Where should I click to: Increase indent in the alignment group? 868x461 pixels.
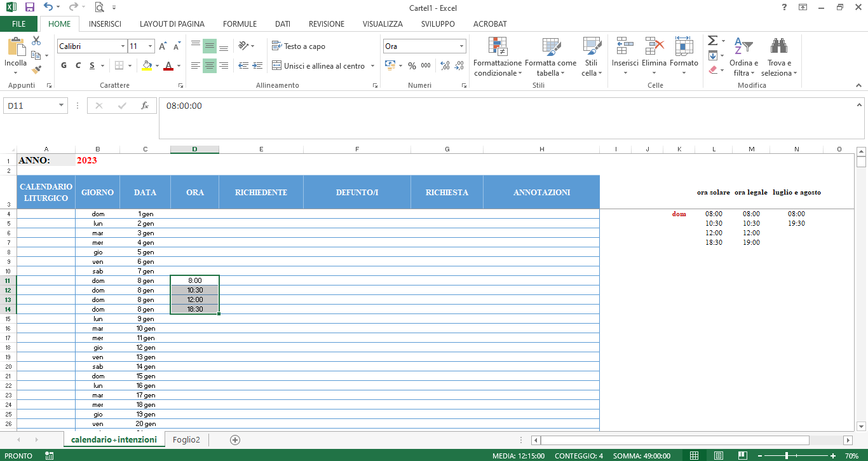tap(257, 65)
